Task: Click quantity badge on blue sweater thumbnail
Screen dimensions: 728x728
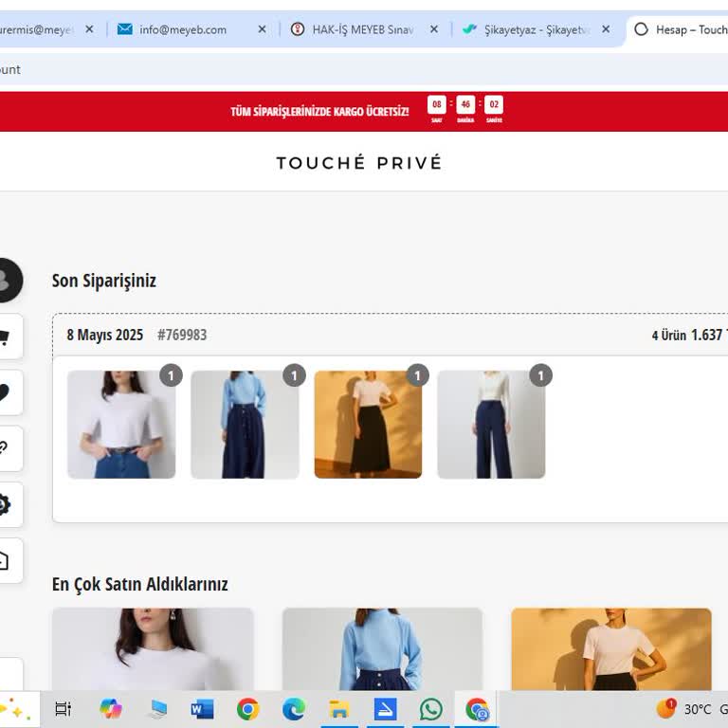Action: [x=295, y=375]
